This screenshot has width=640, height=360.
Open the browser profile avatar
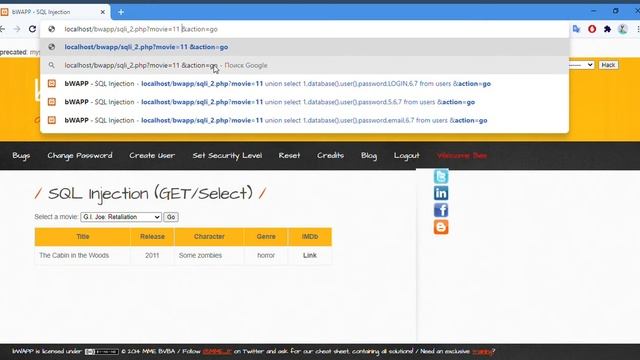[622, 29]
